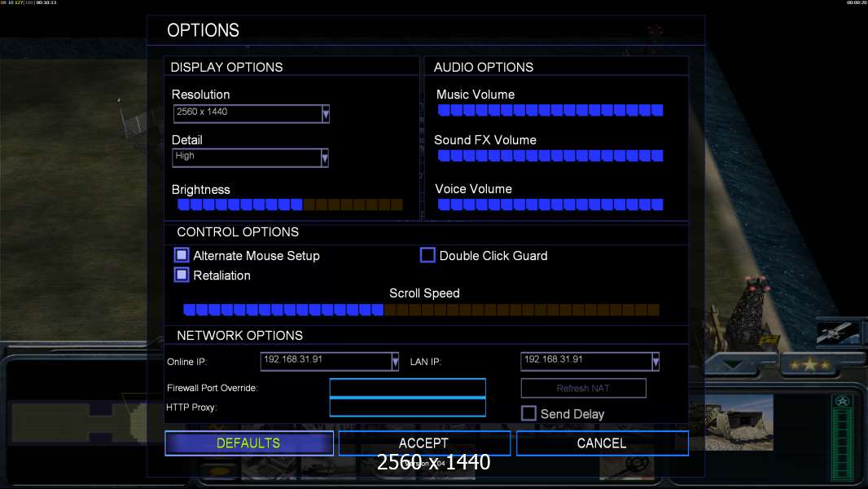Toggle Alternate Mouse Setup checkbox
Viewport: 868px width, 489px height.
[182, 255]
